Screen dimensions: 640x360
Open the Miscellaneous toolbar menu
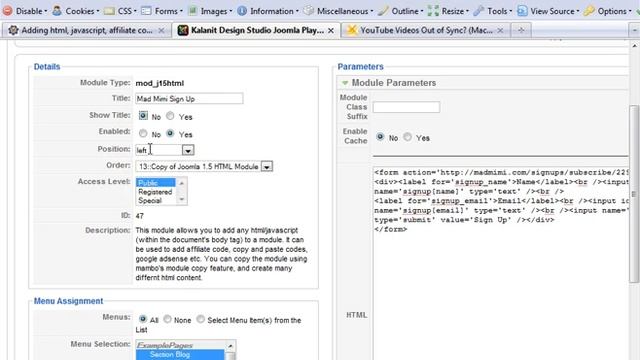338,11
